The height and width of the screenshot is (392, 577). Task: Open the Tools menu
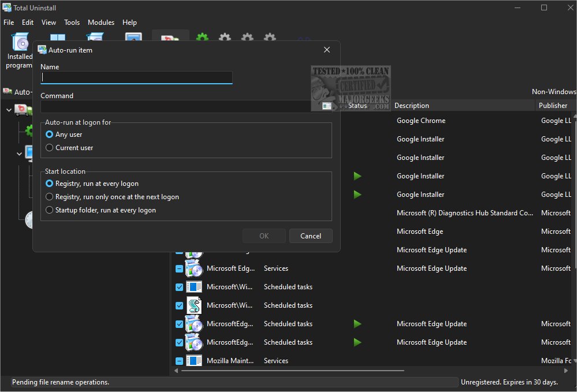72,23
